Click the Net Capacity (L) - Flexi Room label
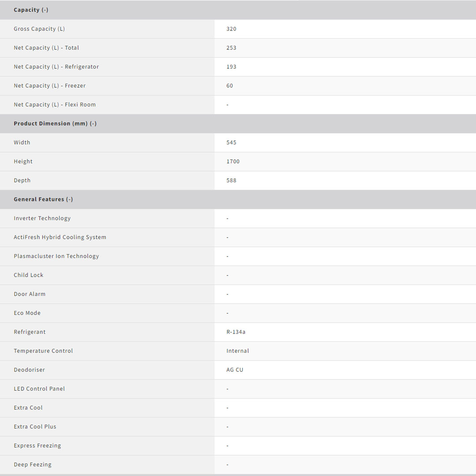This screenshot has height=476, width=476. coord(55,104)
